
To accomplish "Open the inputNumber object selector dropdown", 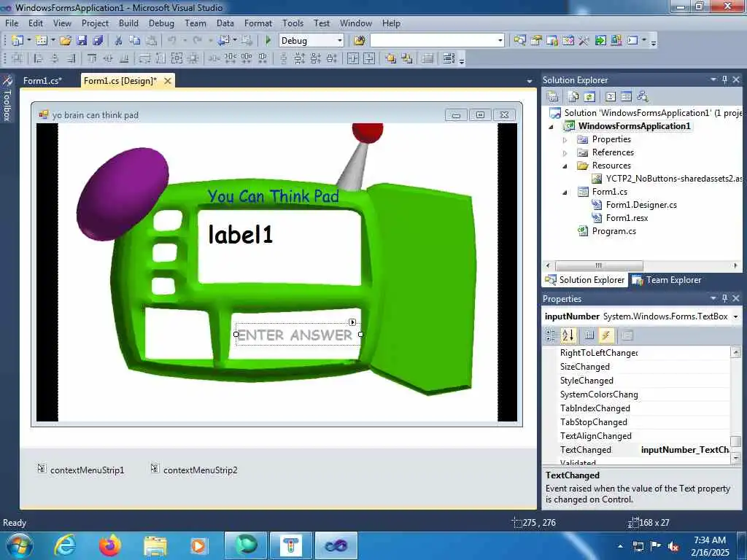I will point(736,316).
